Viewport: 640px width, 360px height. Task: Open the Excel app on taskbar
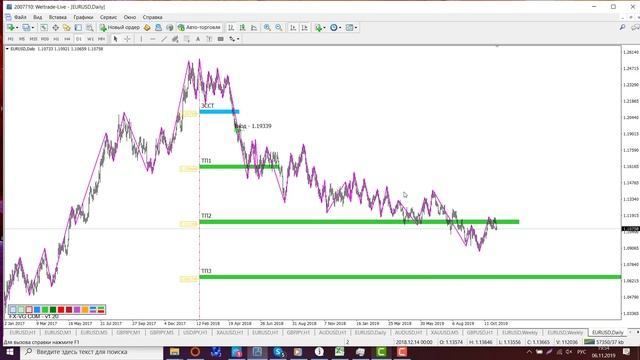tap(340, 352)
